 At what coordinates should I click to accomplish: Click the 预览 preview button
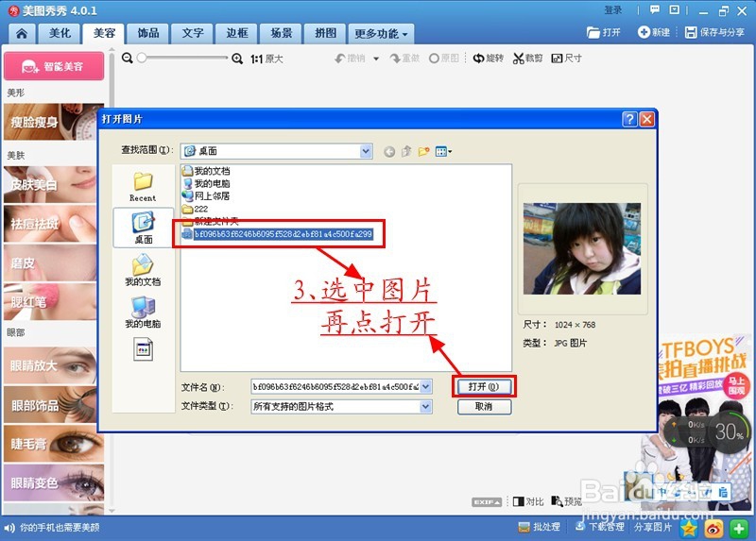[566, 502]
